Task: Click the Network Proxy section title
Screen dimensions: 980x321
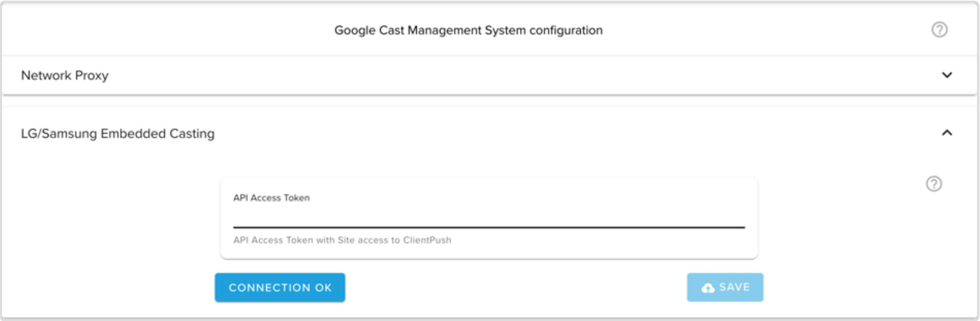Action: tap(65, 75)
